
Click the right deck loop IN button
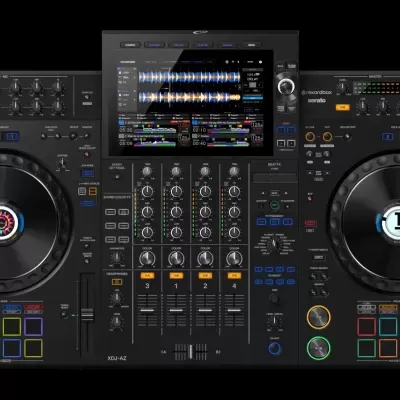pyautogui.click(x=310, y=137)
